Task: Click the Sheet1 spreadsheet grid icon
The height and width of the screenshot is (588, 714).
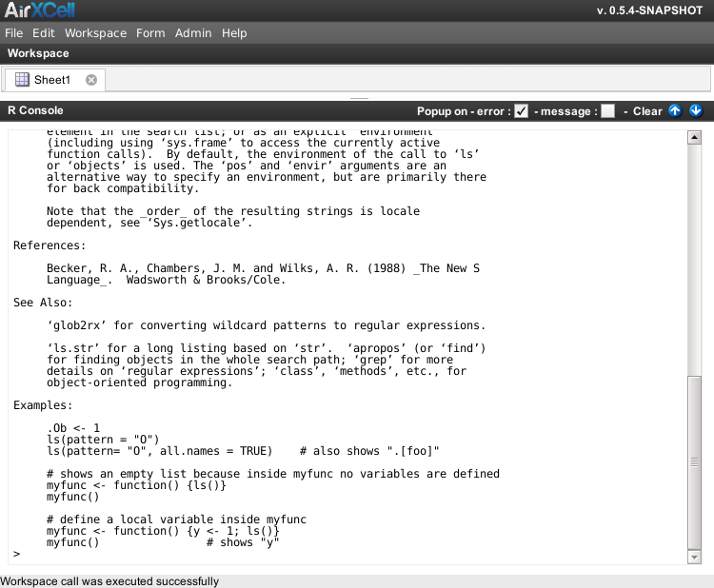Action: (x=22, y=80)
